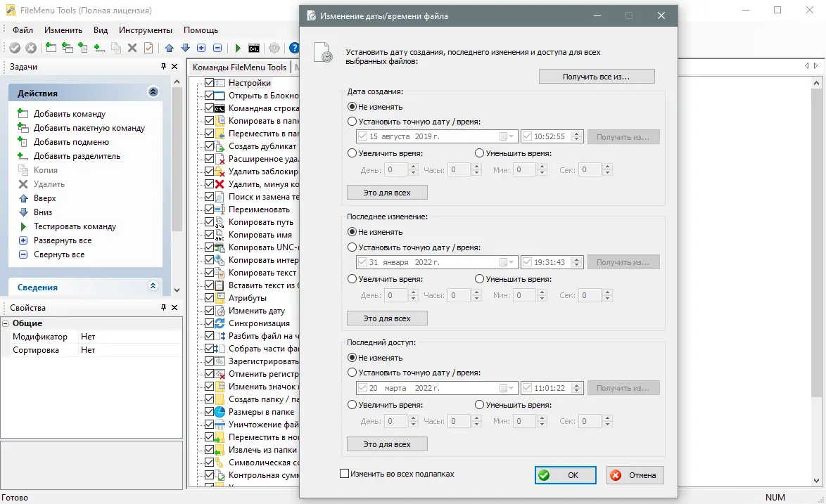Viewport: 826px width, 504px height.
Task: Click the Move down arrow toolbar icon
Action: (186, 48)
